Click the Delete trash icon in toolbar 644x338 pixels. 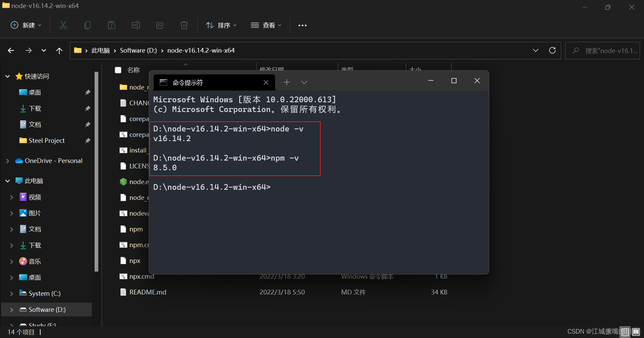tap(184, 25)
